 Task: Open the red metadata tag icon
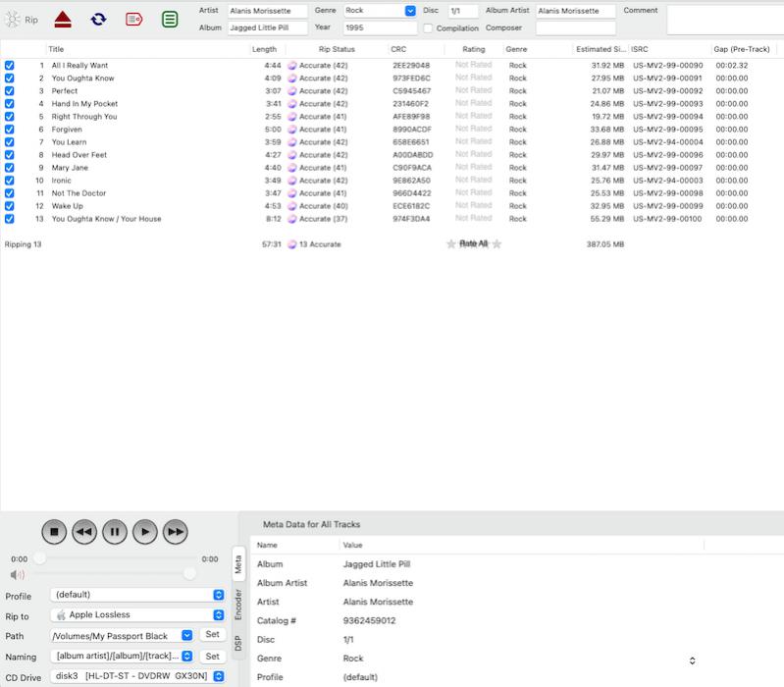pyautogui.click(x=134, y=19)
